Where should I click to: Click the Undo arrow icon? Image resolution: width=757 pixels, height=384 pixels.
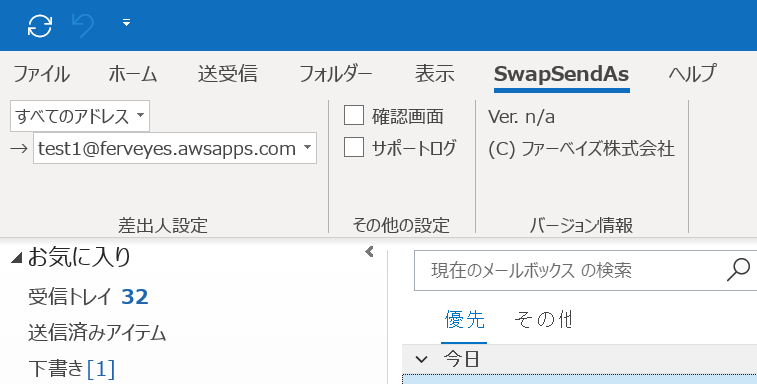tap(83, 26)
